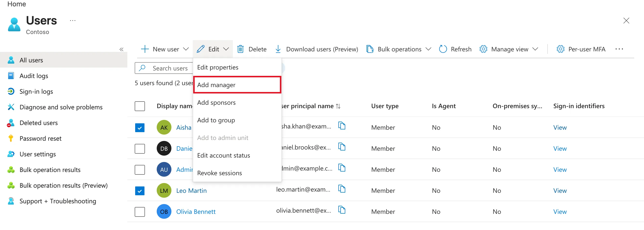Click the DB avatar for Daniel

[x=164, y=149]
